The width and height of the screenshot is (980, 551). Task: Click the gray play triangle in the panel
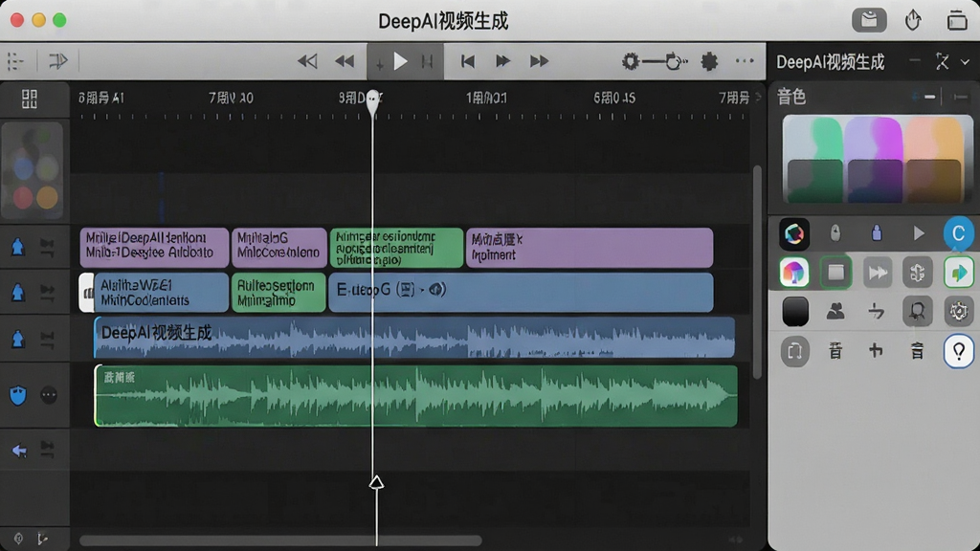click(x=918, y=233)
